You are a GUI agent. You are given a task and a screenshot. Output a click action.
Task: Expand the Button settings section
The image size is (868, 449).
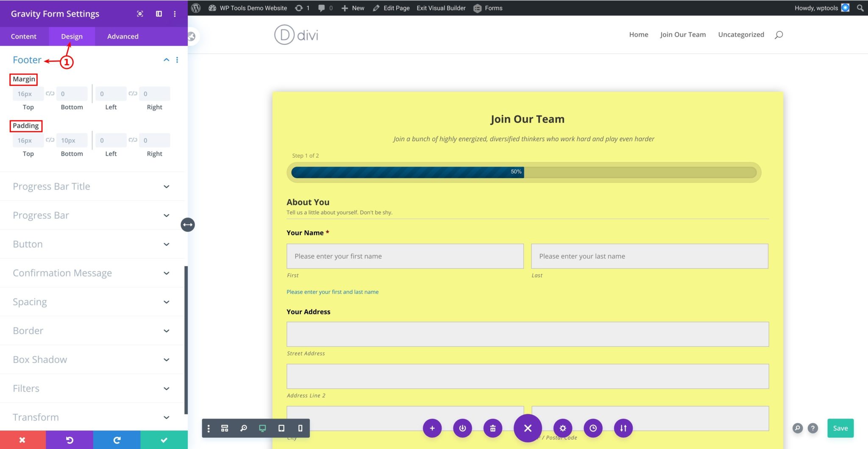point(91,244)
